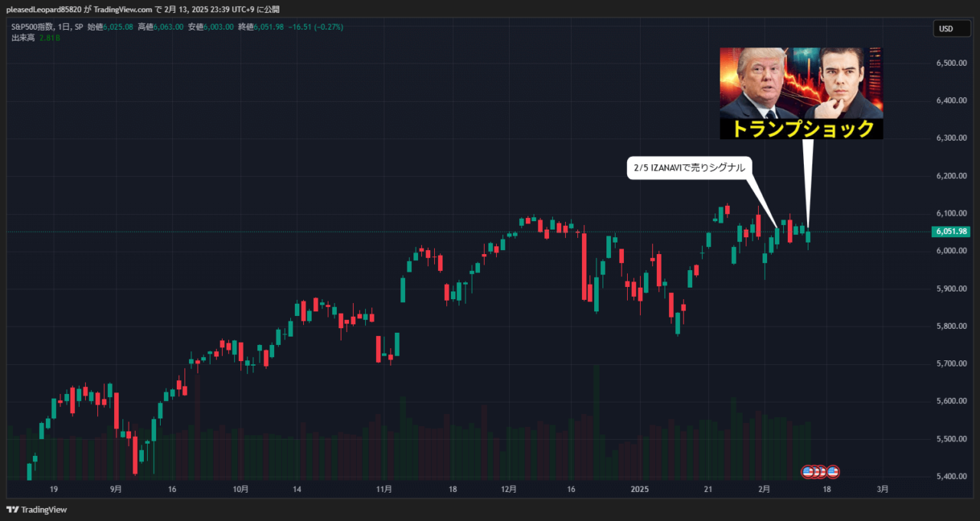Click the 2.81B volume value
Viewport: 980px width, 521px height.
[x=50, y=37]
